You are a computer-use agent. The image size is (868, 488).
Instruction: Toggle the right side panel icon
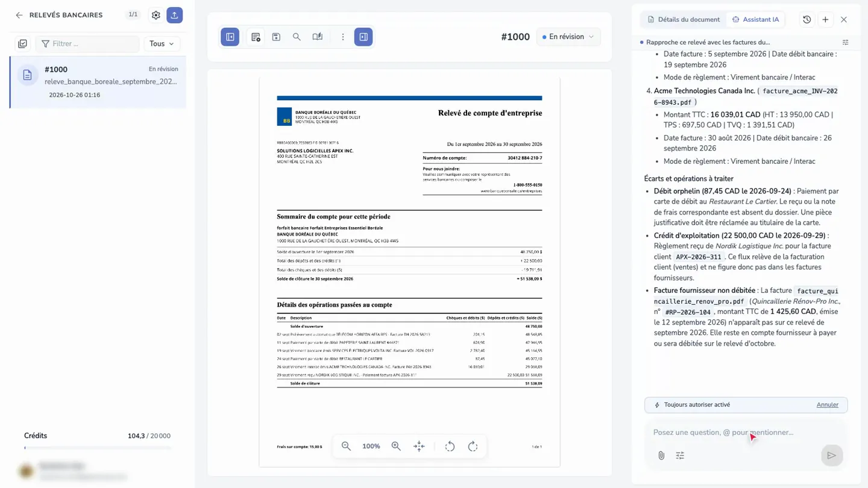coord(363,37)
